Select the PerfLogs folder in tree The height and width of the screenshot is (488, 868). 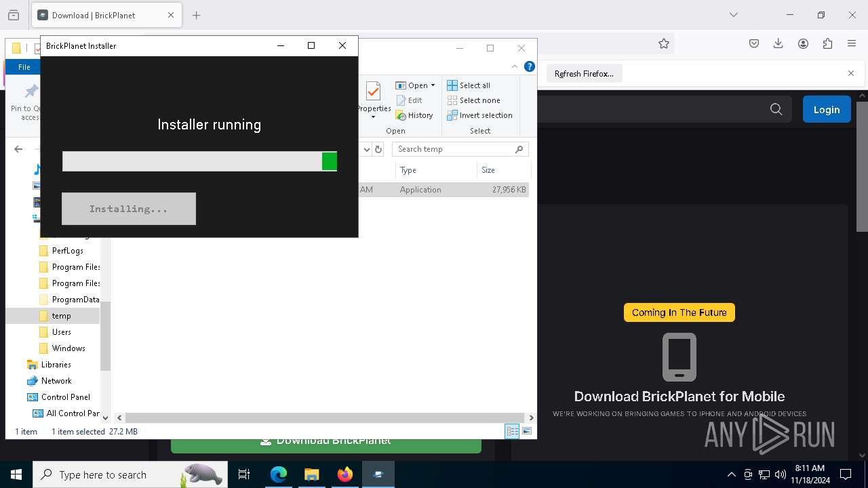coord(68,251)
